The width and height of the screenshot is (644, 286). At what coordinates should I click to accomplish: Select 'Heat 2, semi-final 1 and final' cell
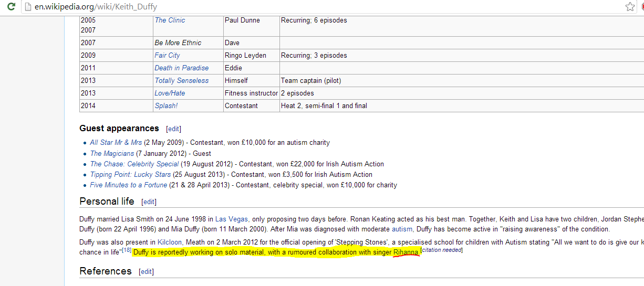click(462, 106)
